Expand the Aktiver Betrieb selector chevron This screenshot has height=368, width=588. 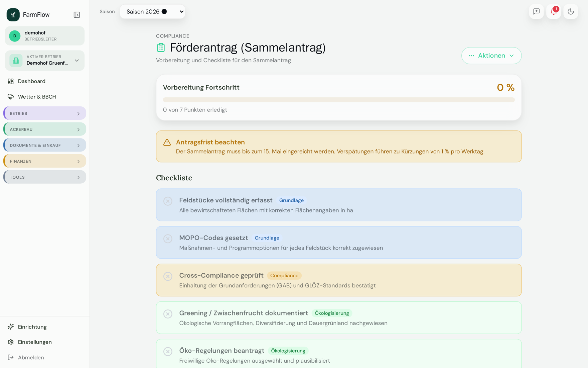coord(77,61)
